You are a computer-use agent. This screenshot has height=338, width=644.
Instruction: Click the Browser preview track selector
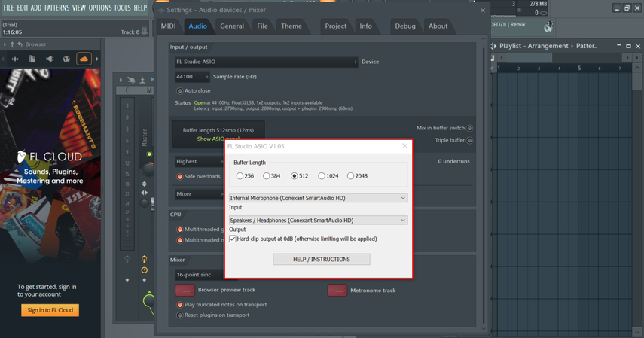pos(185,290)
